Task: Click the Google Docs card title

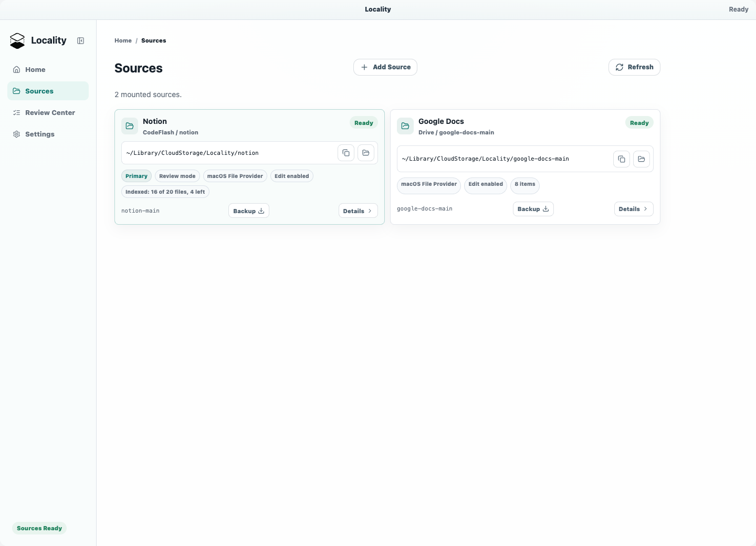Action: click(x=441, y=121)
